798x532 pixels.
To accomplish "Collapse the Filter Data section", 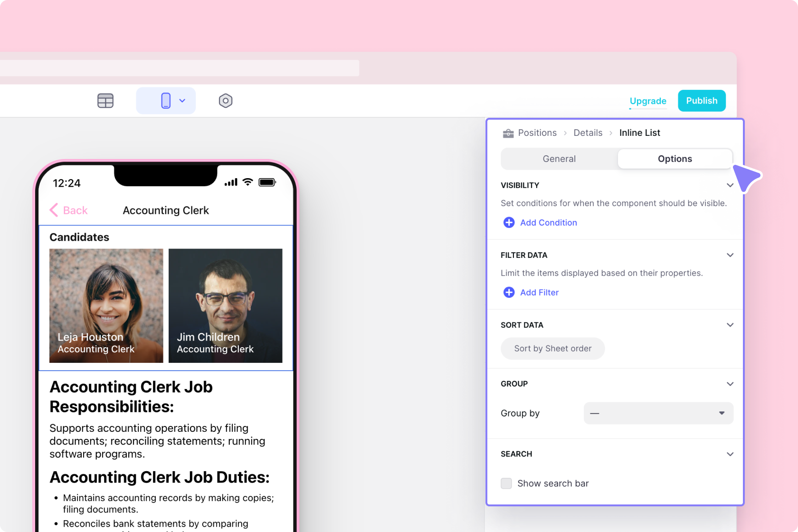I will pos(730,255).
